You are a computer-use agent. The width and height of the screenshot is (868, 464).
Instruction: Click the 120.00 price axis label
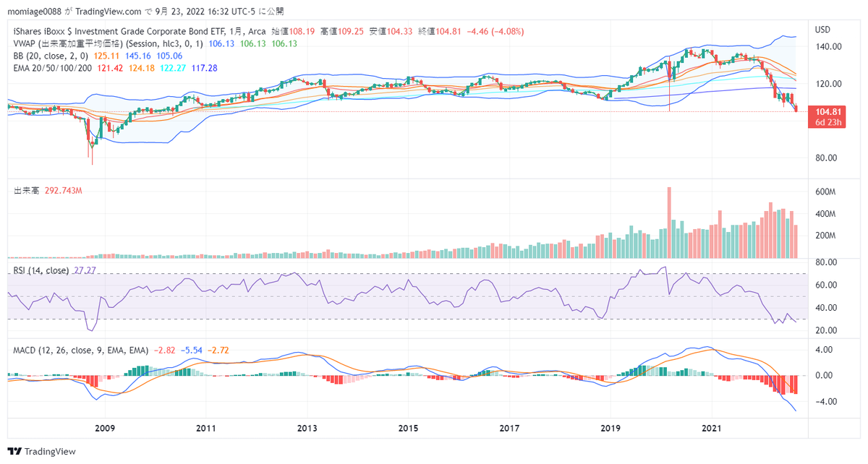(x=828, y=84)
